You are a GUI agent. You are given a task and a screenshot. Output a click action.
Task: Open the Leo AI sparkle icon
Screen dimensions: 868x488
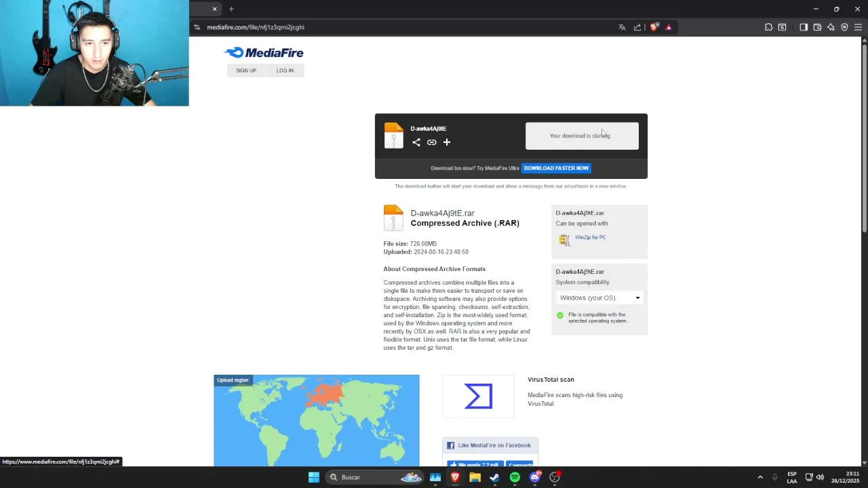point(831,27)
